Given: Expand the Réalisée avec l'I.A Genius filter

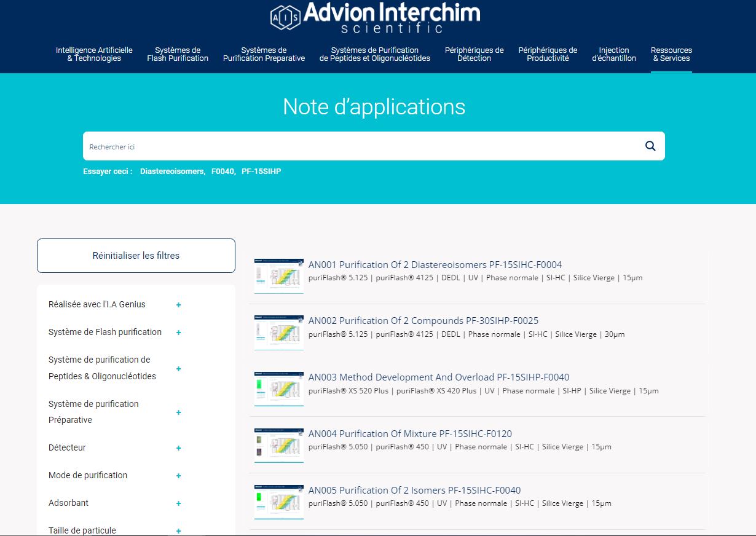Looking at the screenshot, I should tap(178, 305).
